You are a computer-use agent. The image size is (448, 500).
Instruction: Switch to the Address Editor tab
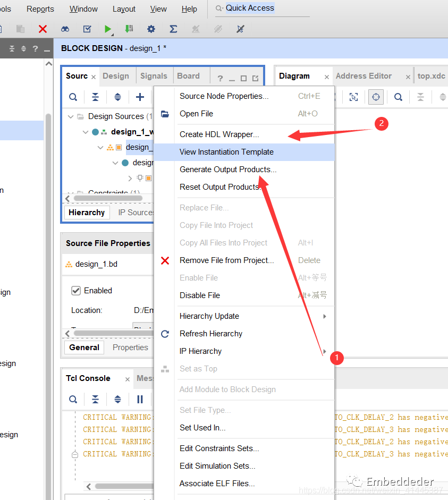(364, 76)
